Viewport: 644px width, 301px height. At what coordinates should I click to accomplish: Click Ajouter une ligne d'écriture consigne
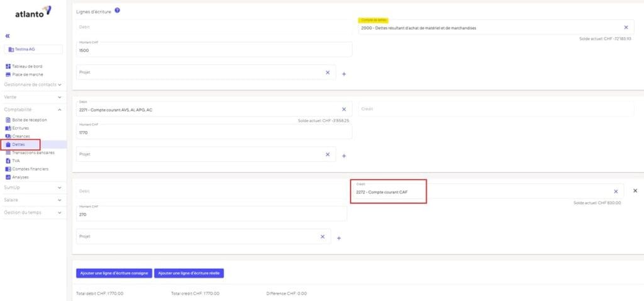(x=114, y=273)
